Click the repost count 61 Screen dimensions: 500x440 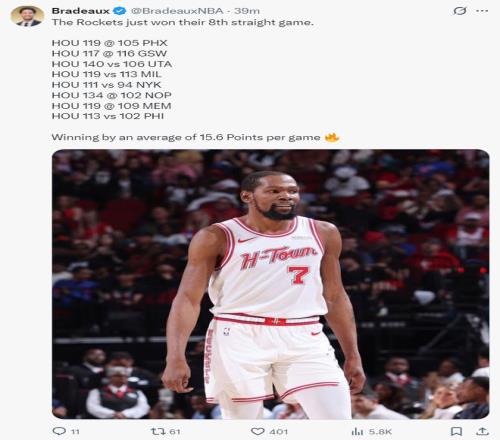(175, 432)
